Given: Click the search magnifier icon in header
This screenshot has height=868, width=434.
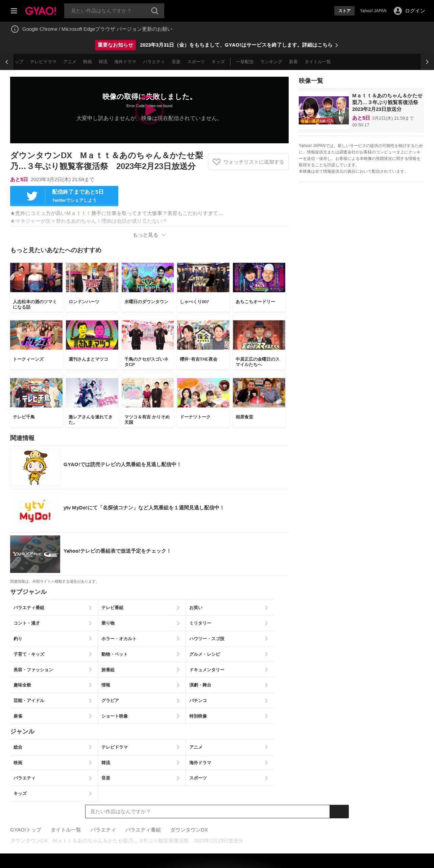Looking at the screenshot, I should tap(155, 11).
